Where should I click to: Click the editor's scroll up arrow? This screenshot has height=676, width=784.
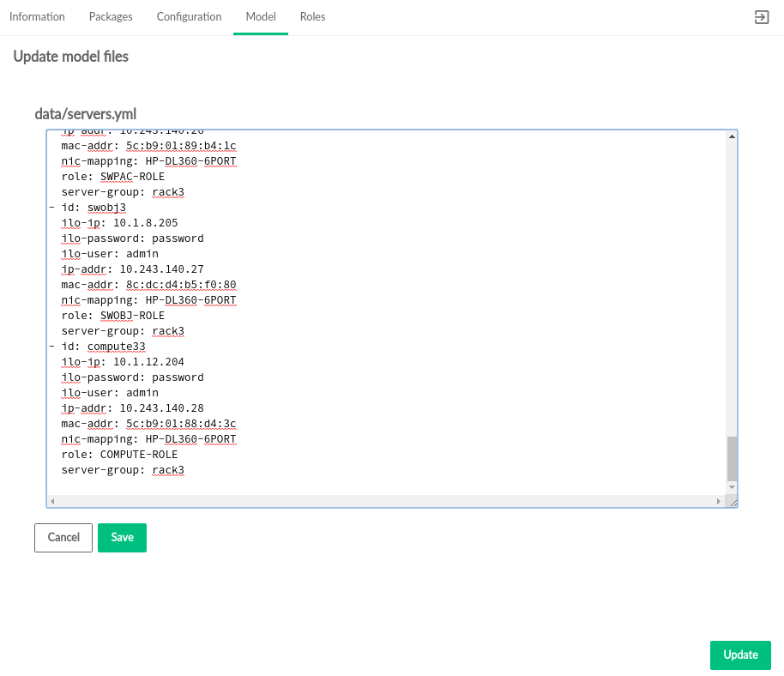tap(732, 136)
